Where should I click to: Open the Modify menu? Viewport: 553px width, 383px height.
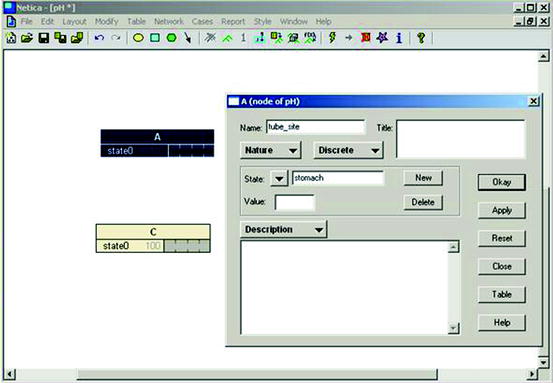click(107, 22)
